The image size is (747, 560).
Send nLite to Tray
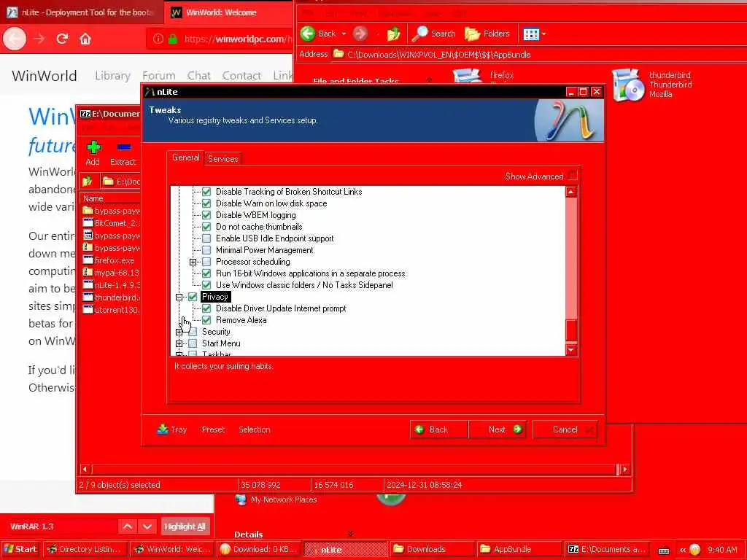(172, 429)
